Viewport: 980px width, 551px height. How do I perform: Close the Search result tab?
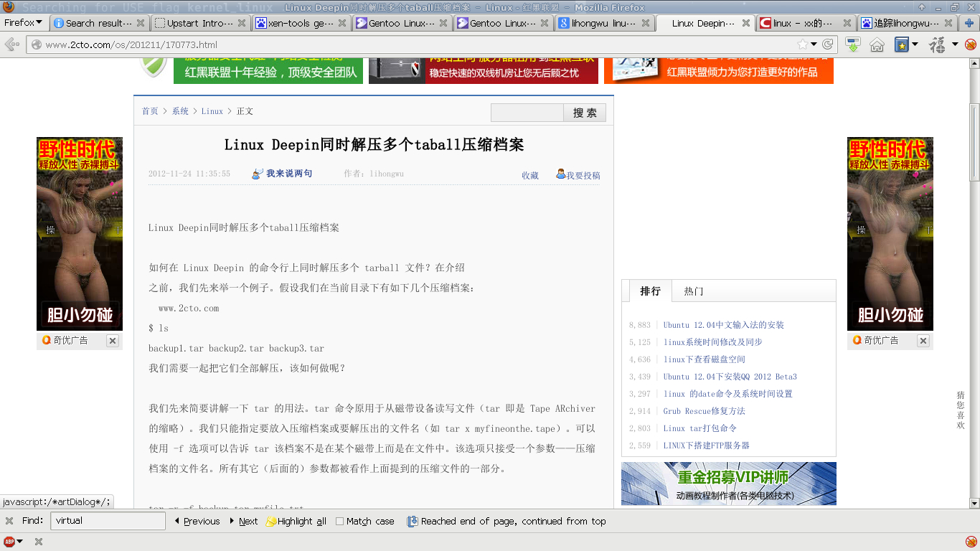(x=140, y=23)
